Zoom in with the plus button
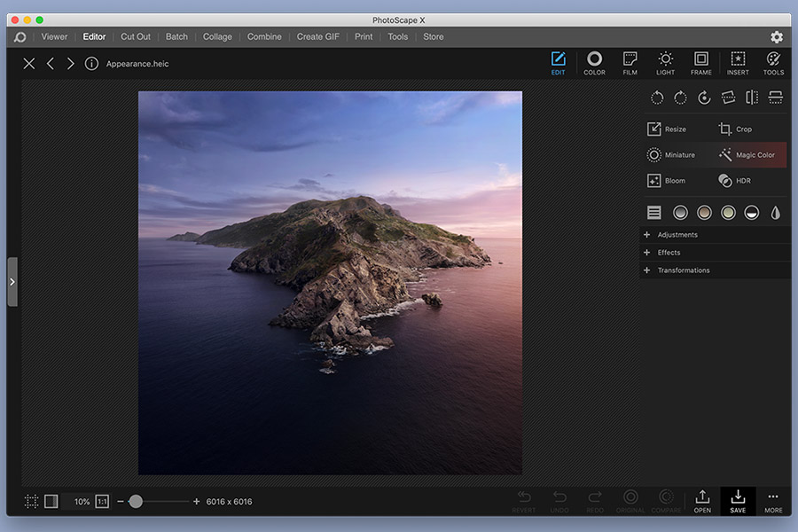 [x=197, y=502]
